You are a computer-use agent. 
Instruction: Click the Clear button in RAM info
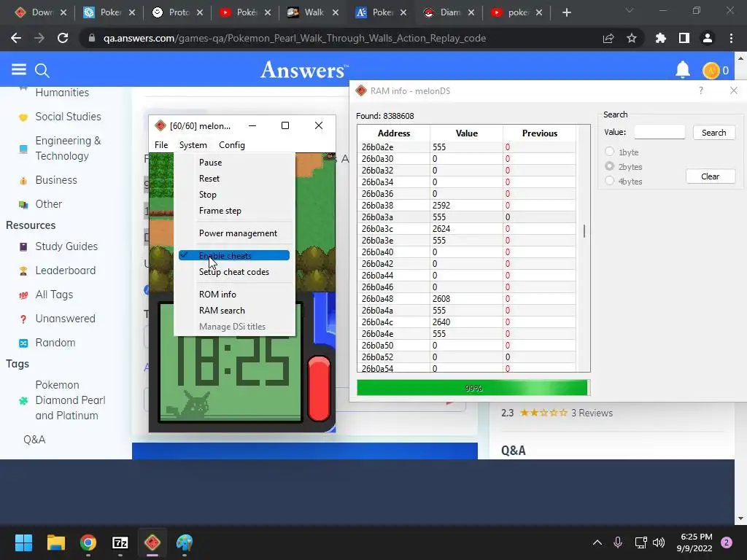coord(711,176)
